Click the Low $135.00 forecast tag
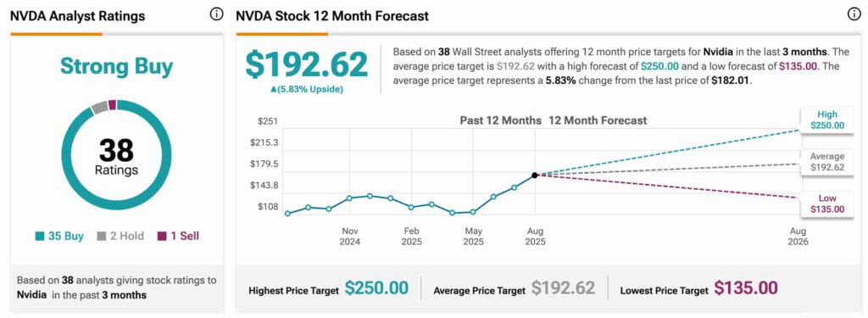868x318 pixels. tap(827, 204)
